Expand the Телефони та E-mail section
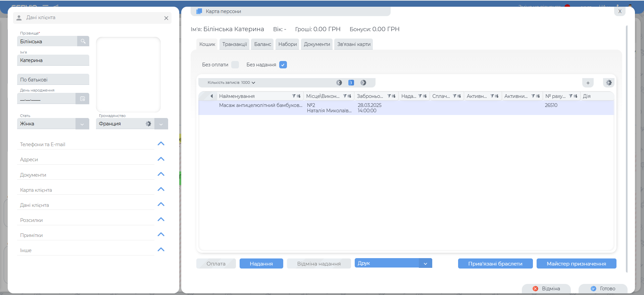This screenshot has width=644, height=295. (x=161, y=144)
